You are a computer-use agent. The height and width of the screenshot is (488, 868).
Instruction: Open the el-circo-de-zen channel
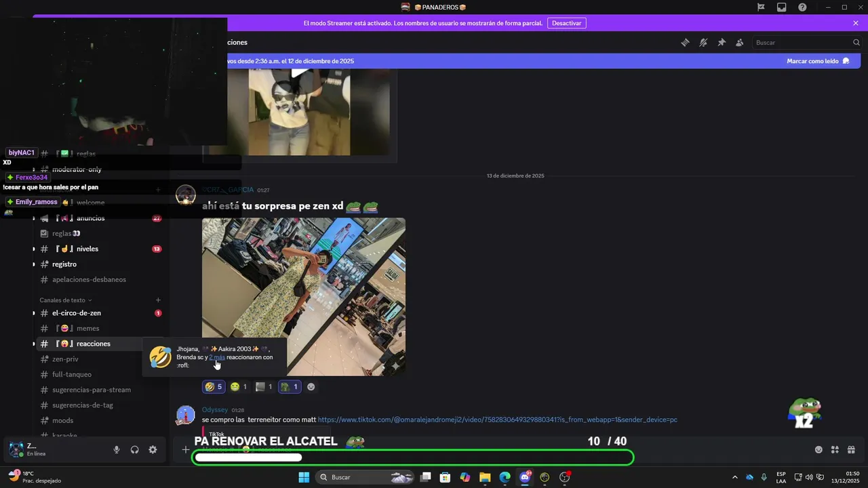pyautogui.click(x=99, y=313)
